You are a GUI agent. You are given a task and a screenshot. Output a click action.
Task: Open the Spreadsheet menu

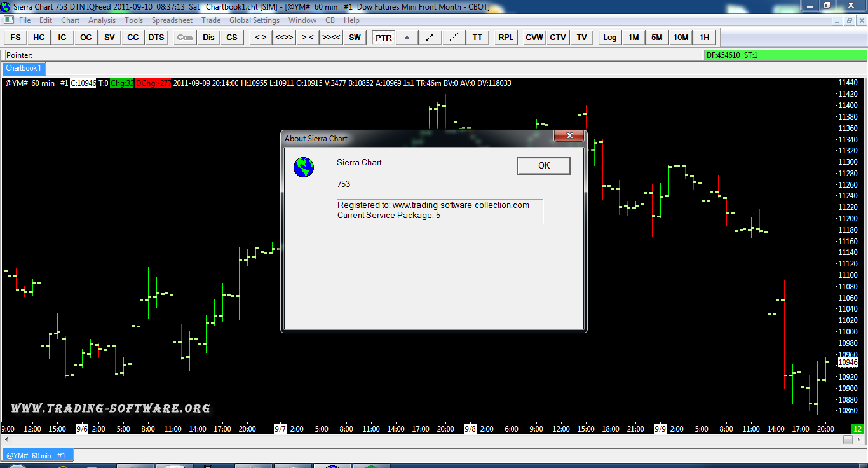coord(172,20)
